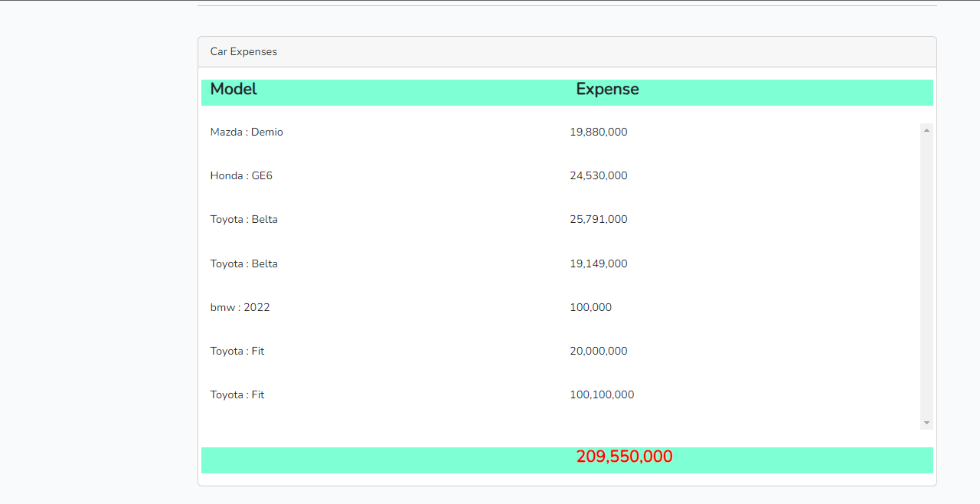Select the Model column header

(x=234, y=90)
